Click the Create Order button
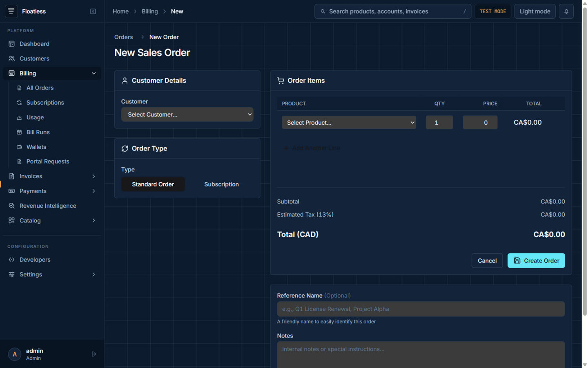This screenshot has height=368, width=588. (536, 260)
